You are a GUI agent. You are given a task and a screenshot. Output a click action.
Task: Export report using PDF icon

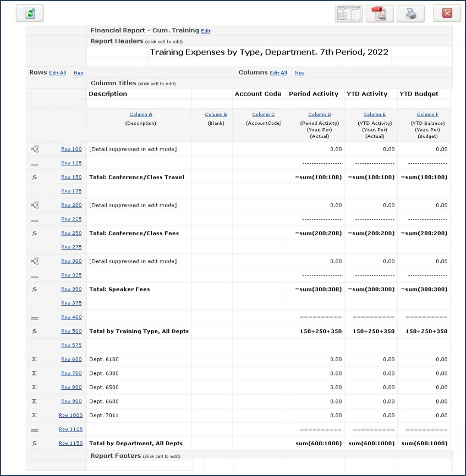[380, 14]
